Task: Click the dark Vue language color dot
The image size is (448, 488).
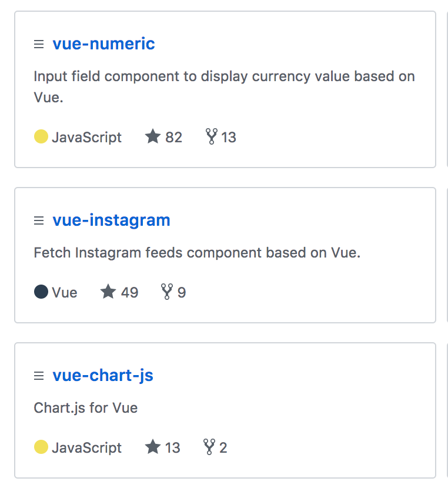Action: click(x=41, y=292)
